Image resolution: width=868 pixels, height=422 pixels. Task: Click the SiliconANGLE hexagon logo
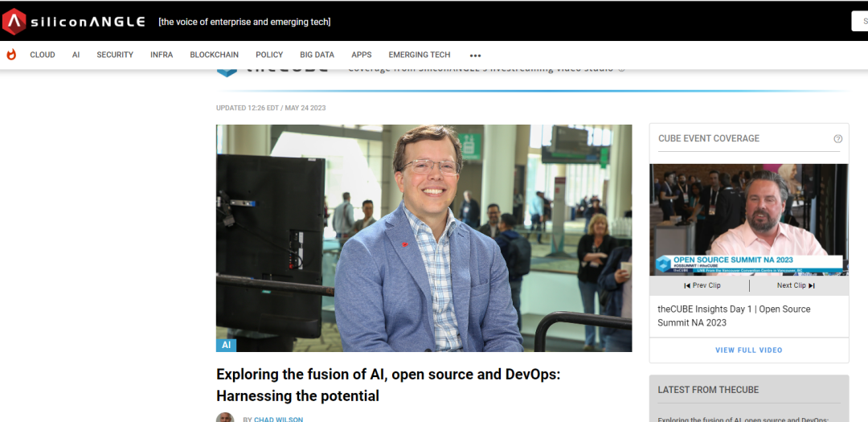14,22
